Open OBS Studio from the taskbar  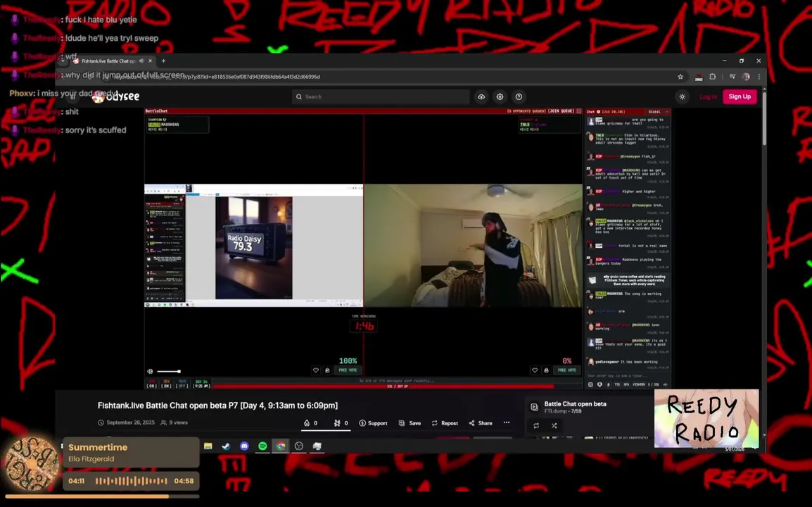point(299,446)
